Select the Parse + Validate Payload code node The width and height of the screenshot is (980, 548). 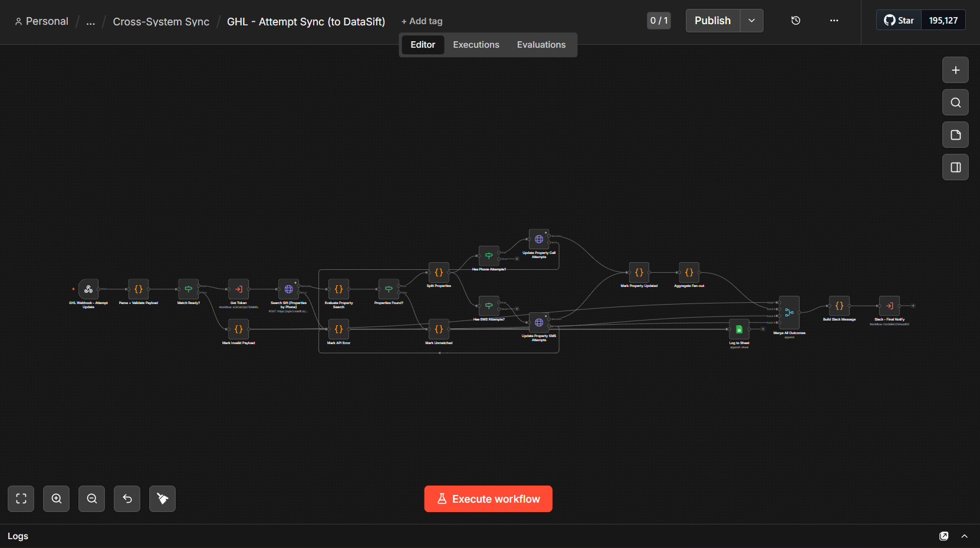[x=139, y=289]
